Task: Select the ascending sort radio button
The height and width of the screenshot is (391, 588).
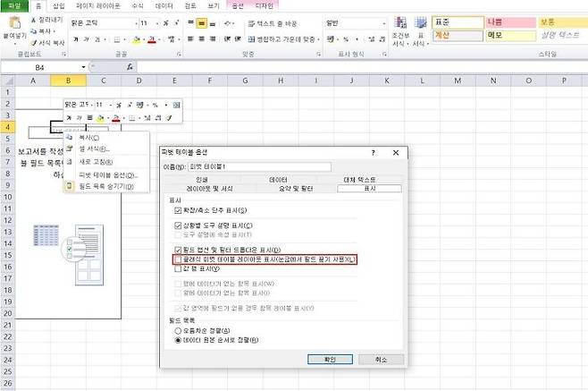Action: click(x=179, y=330)
